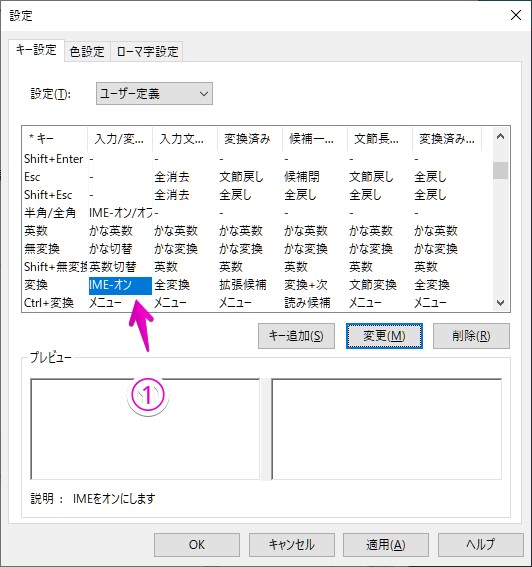Click the キー追加(S) button
Viewport: 532px width, 567px height.
296,336
